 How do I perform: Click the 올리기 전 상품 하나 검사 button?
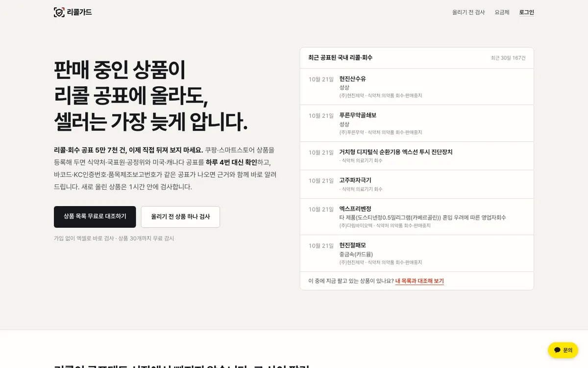pyautogui.click(x=180, y=217)
